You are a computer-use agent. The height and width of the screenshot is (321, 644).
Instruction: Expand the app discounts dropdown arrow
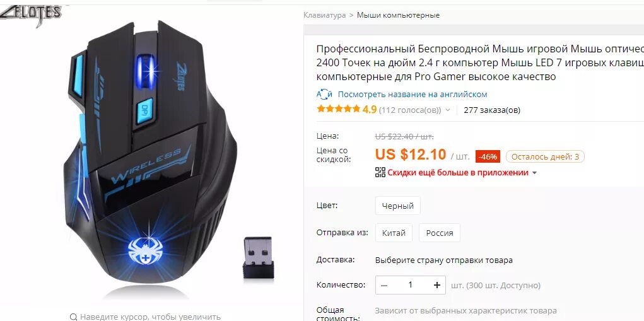[534, 173]
